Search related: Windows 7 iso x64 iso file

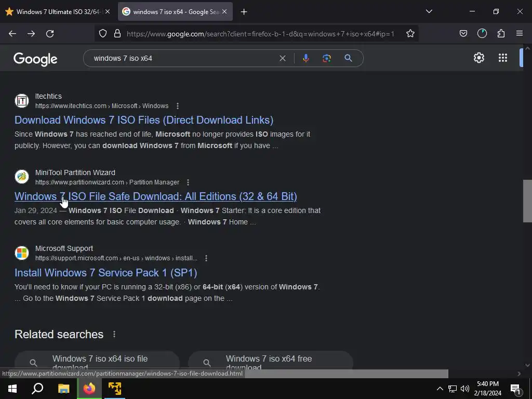click(x=97, y=363)
